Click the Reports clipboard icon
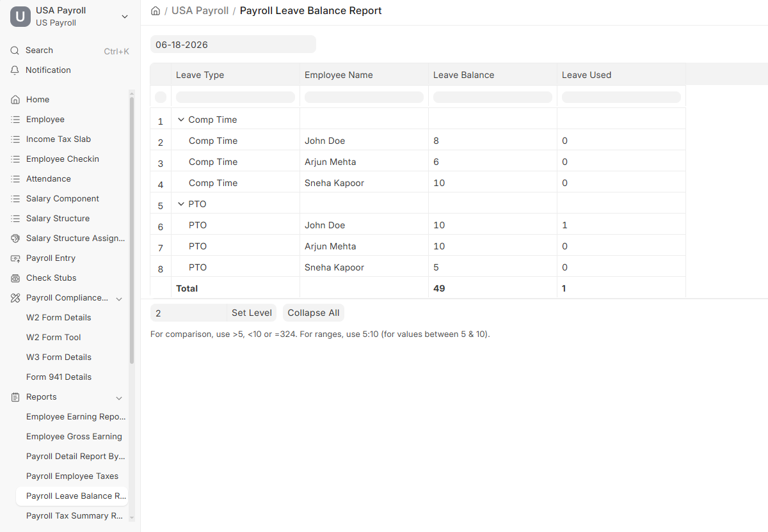768x532 pixels. point(15,397)
